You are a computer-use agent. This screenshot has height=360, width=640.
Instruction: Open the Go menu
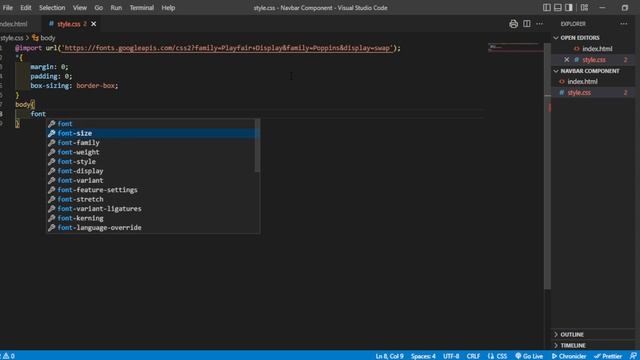(98, 8)
